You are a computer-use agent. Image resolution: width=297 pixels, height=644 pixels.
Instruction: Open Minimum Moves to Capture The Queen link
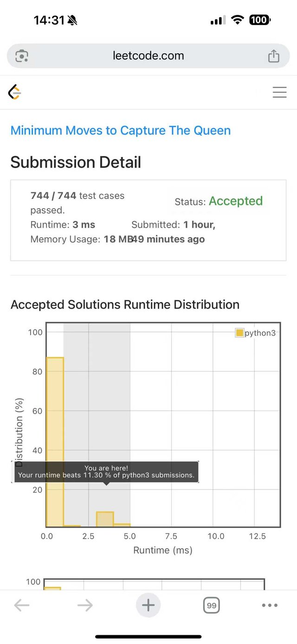click(x=121, y=130)
